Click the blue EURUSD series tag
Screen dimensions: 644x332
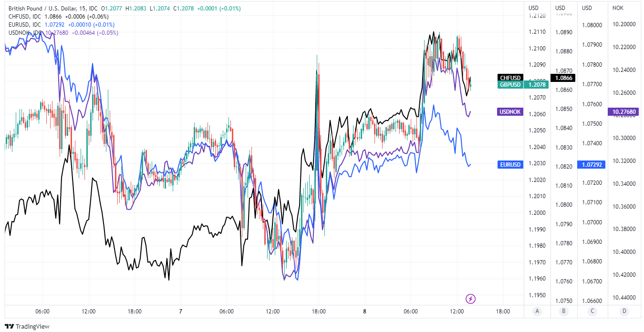pos(510,164)
